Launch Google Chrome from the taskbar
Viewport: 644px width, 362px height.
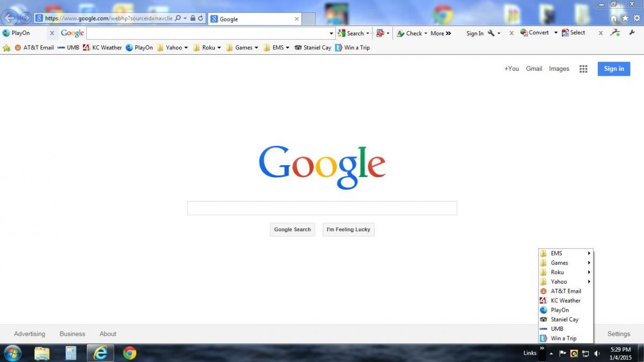[x=129, y=353]
